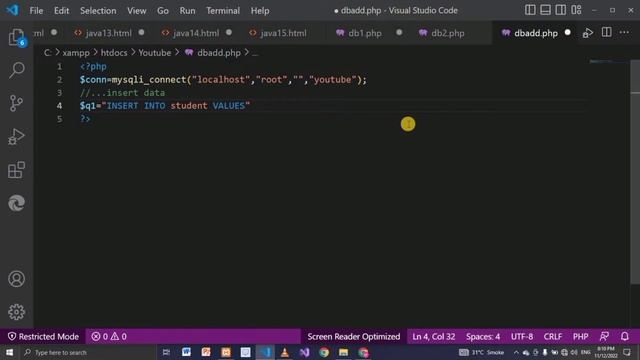Switch to the db2.php tab

pyautogui.click(x=447, y=33)
